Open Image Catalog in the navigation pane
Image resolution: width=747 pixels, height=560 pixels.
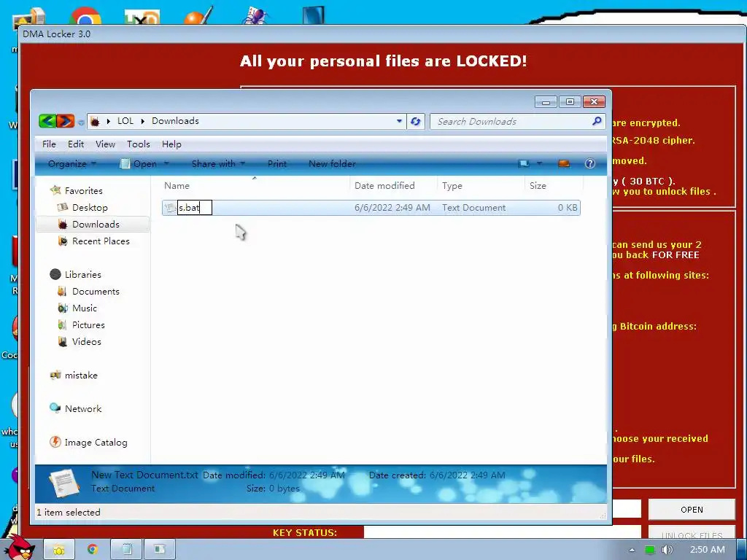pos(96,443)
